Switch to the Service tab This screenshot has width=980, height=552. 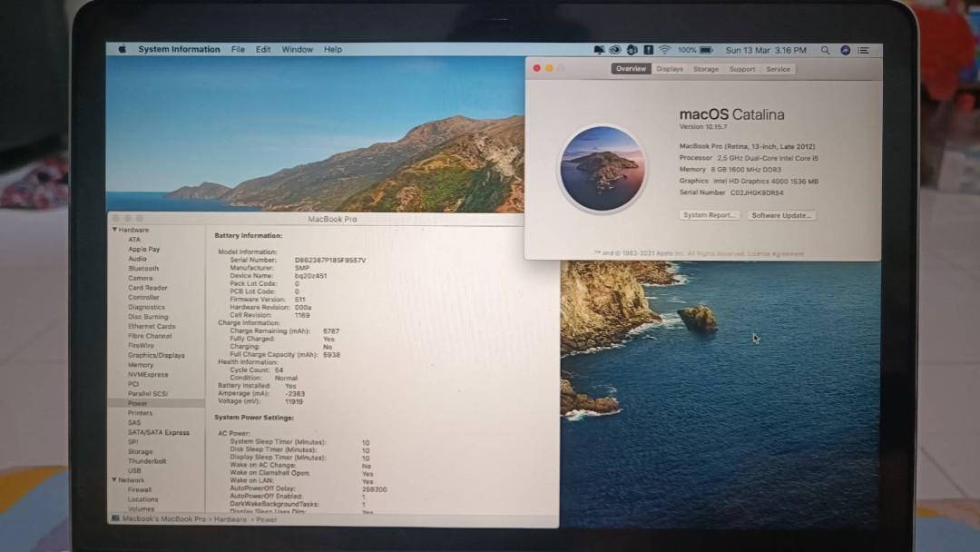pos(779,68)
